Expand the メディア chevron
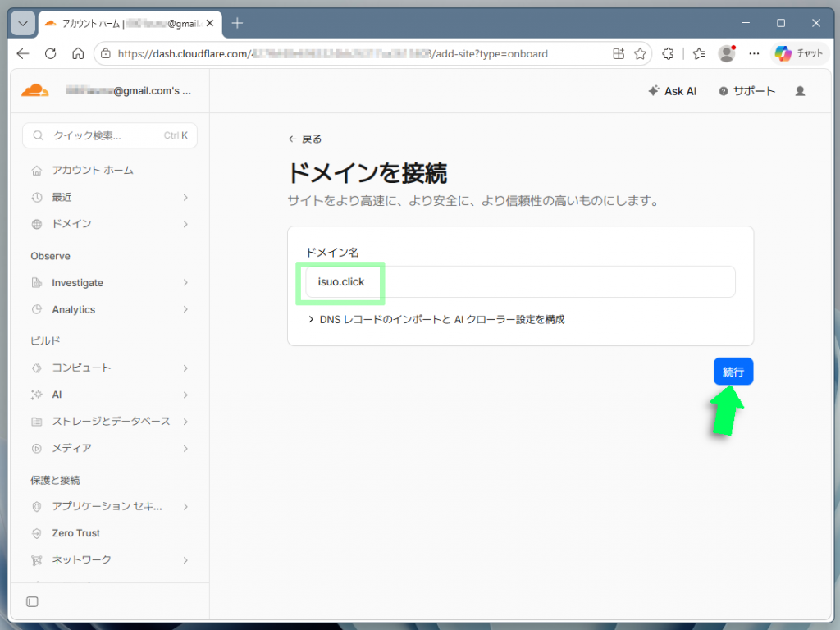Viewport: 840px width, 630px height. (185, 449)
